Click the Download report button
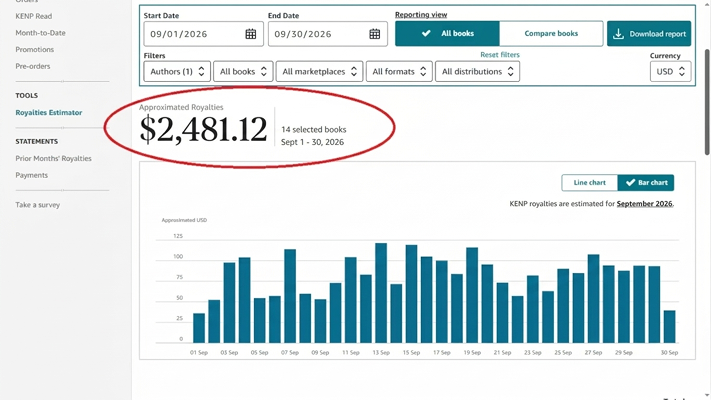 (649, 34)
